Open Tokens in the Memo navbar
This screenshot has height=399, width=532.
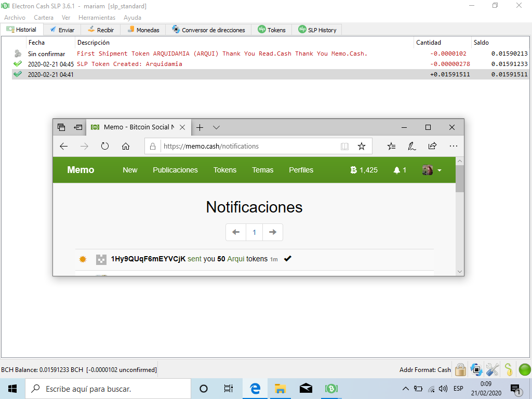coord(224,170)
